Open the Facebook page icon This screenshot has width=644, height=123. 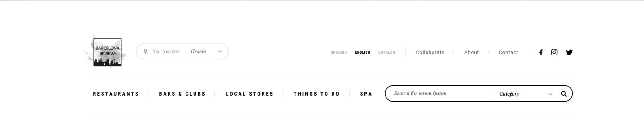tap(541, 52)
